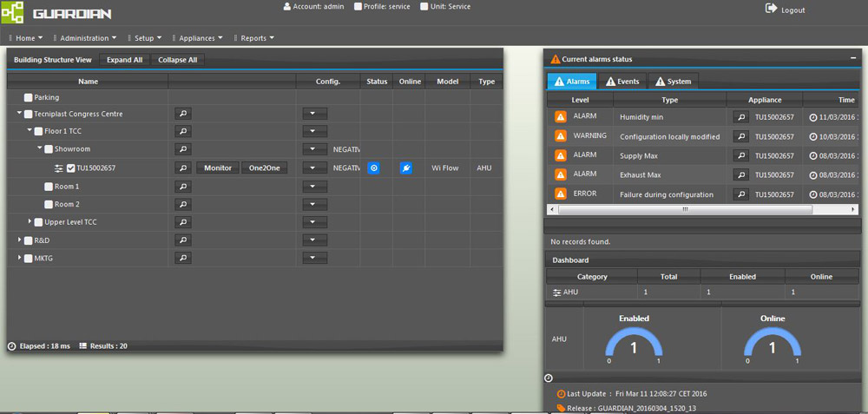Tick the Room 1 checkbox
The width and height of the screenshot is (868, 414).
(49, 187)
